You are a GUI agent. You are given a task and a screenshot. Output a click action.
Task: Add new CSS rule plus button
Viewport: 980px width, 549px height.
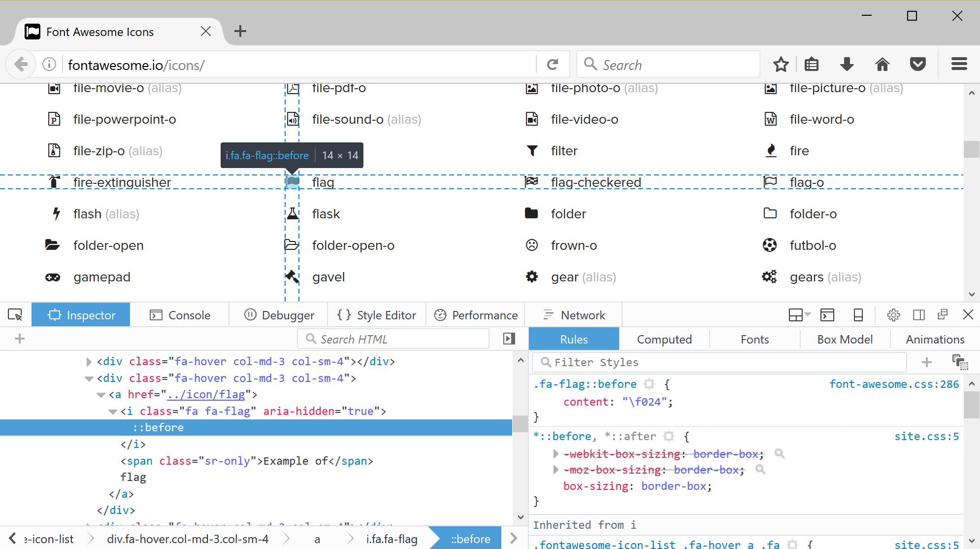926,362
